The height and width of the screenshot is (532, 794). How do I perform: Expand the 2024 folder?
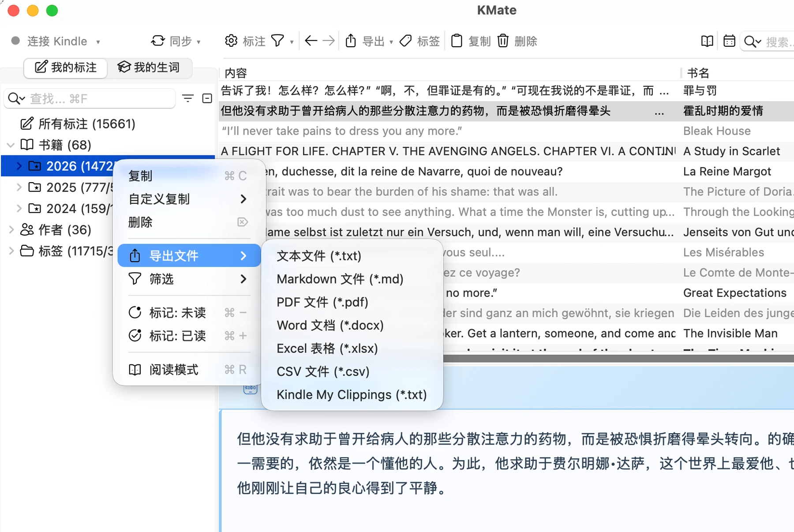(19, 208)
